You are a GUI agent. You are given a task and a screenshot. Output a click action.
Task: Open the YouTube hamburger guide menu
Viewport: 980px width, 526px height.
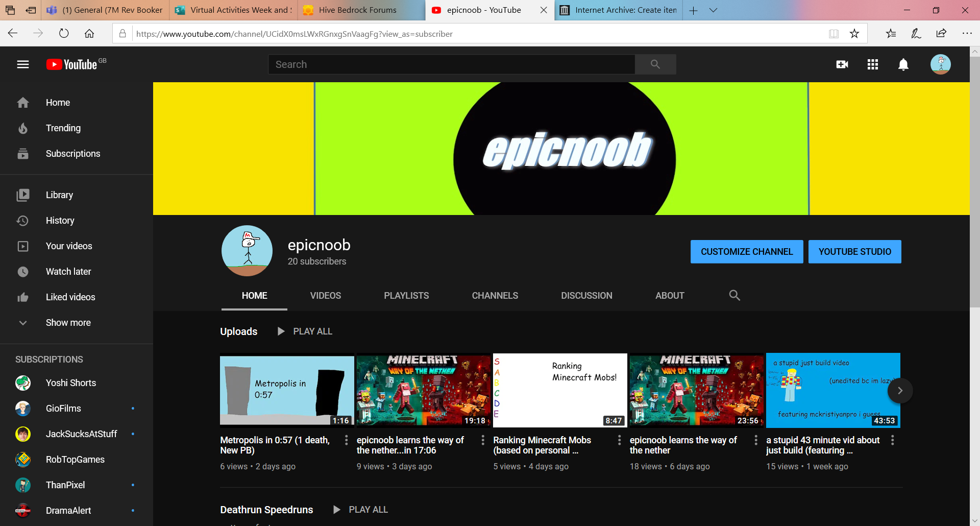tap(23, 64)
